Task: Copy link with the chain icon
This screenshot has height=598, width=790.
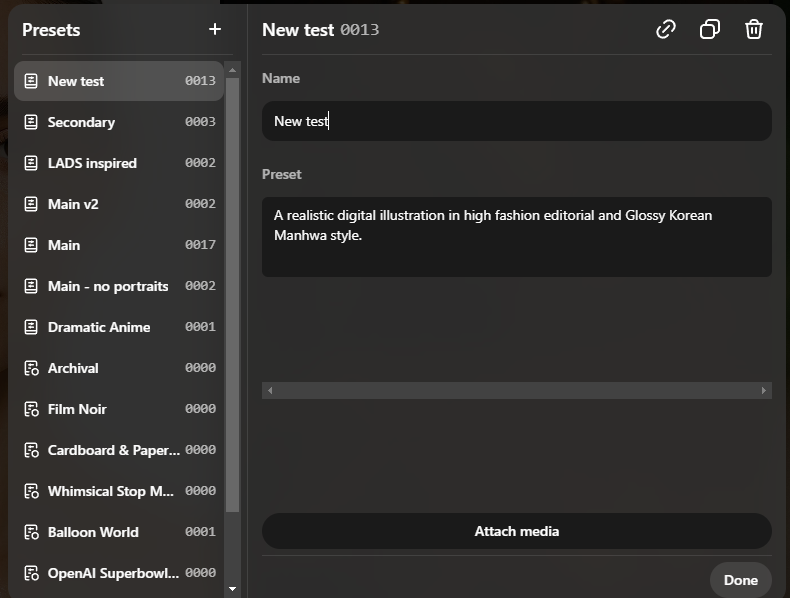Action: [x=666, y=29]
